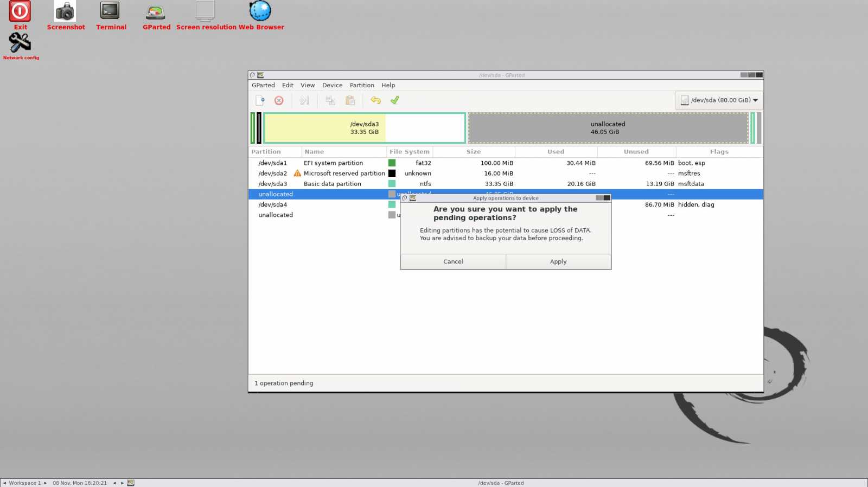This screenshot has width=868, height=487.
Task: Select the last unallocated row
Action: [506, 215]
